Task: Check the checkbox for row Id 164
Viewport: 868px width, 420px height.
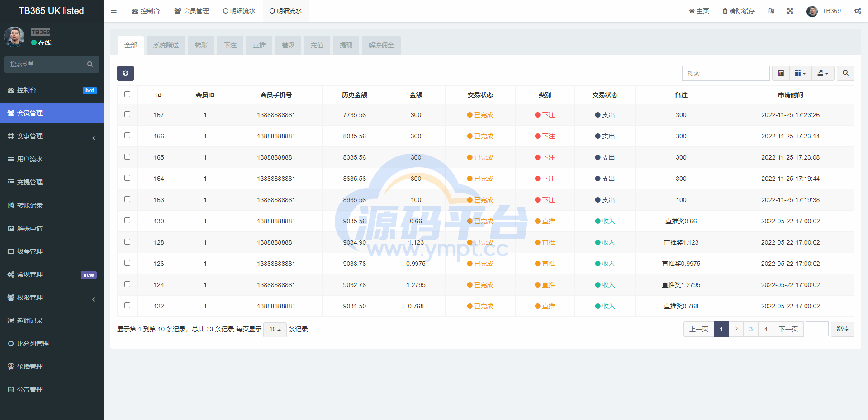Action: click(x=127, y=178)
